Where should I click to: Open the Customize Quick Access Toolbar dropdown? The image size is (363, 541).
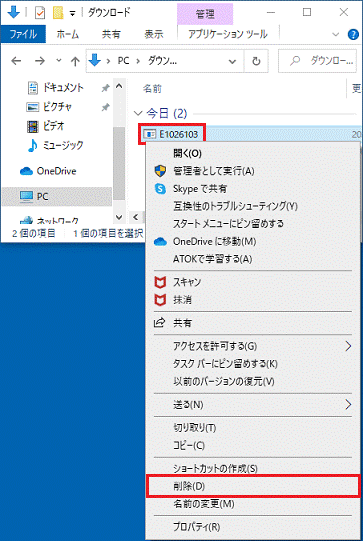click(x=72, y=13)
